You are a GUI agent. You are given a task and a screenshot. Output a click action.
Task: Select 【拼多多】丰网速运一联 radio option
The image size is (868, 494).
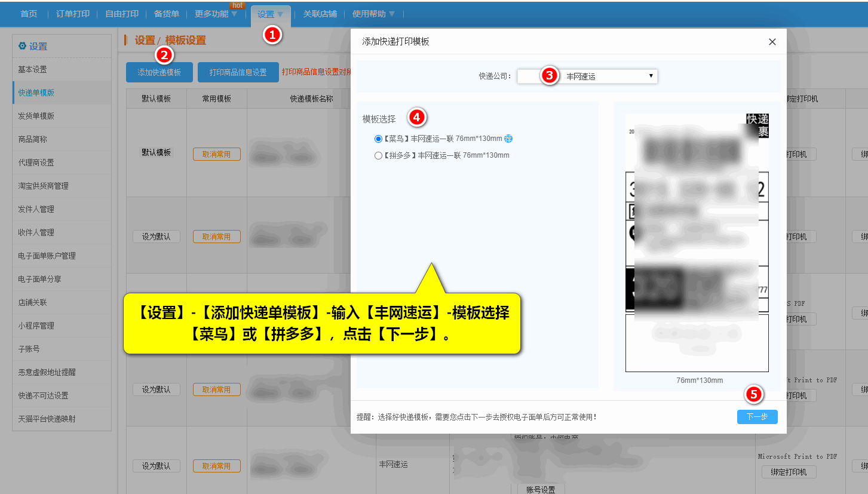[x=378, y=155]
